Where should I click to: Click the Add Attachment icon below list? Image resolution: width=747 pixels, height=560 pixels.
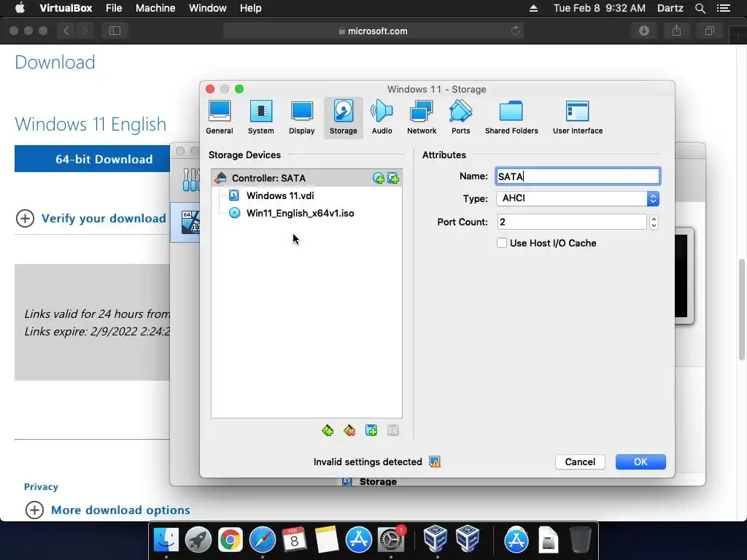(371, 430)
